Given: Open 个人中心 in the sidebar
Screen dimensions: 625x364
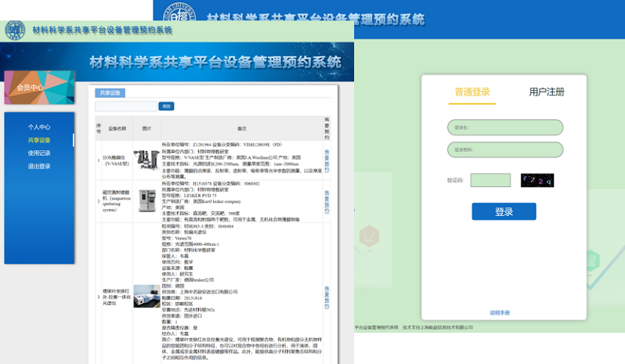Looking at the screenshot, I should coord(39,127).
